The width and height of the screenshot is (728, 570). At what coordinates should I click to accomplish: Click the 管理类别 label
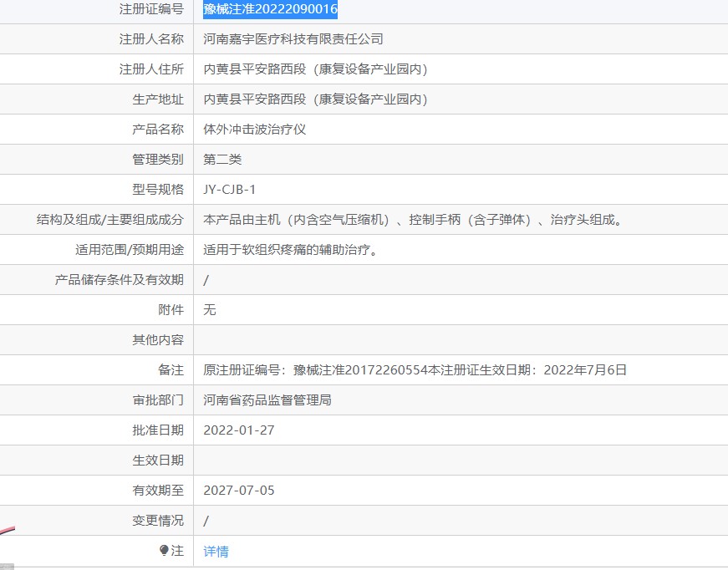158,160
